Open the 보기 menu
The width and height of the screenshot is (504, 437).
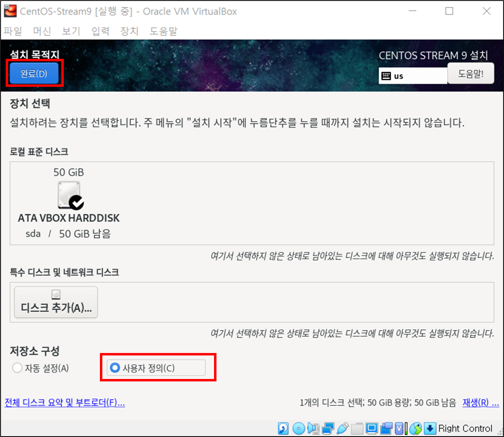[71, 31]
